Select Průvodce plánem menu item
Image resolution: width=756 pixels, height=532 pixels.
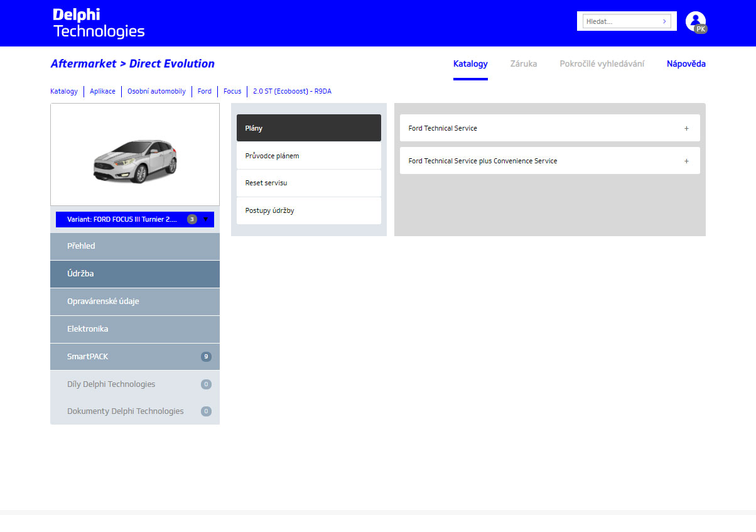(x=309, y=156)
